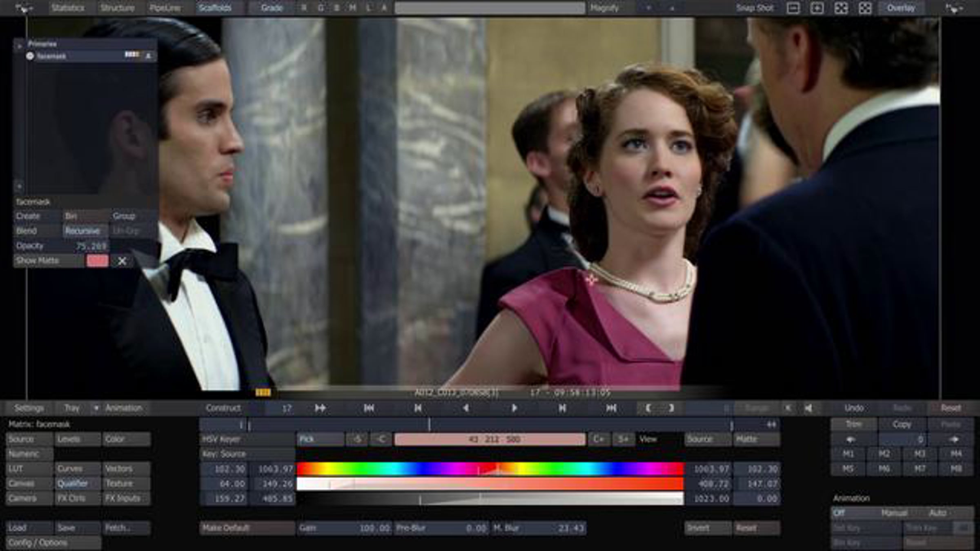980x551 pixels.
Task: Open Config / Options
Action: (53, 543)
